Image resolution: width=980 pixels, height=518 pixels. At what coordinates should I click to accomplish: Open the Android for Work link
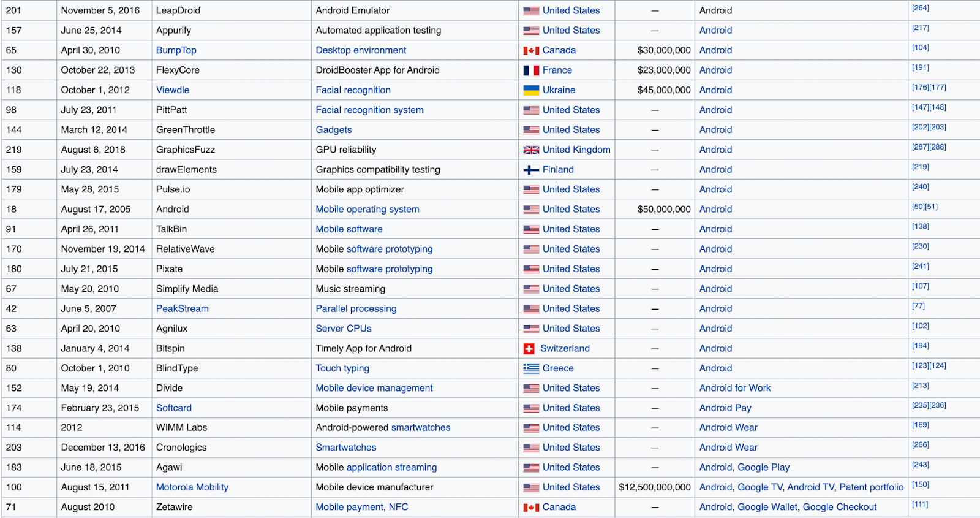(x=735, y=388)
